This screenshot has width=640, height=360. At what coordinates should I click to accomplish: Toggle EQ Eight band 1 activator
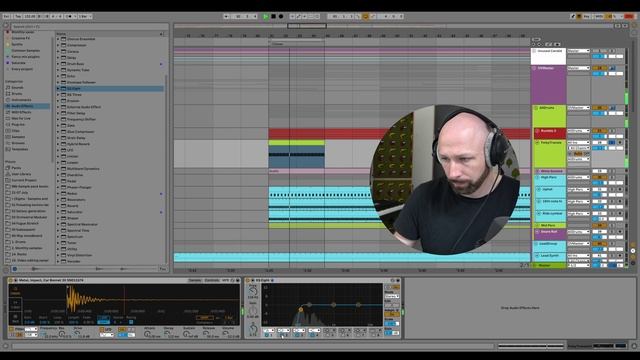click(267, 335)
